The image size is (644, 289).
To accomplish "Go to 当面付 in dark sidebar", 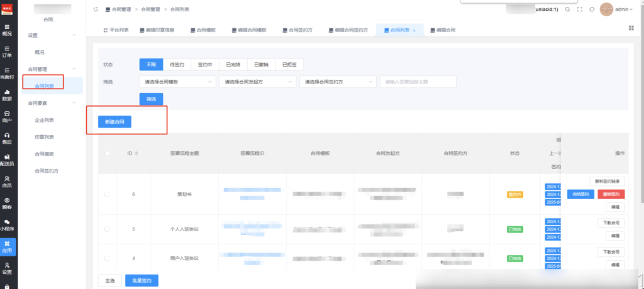I will point(7,74).
